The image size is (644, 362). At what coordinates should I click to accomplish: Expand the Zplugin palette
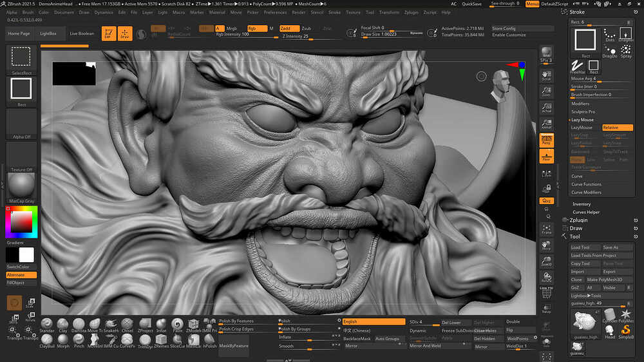[578, 220]
